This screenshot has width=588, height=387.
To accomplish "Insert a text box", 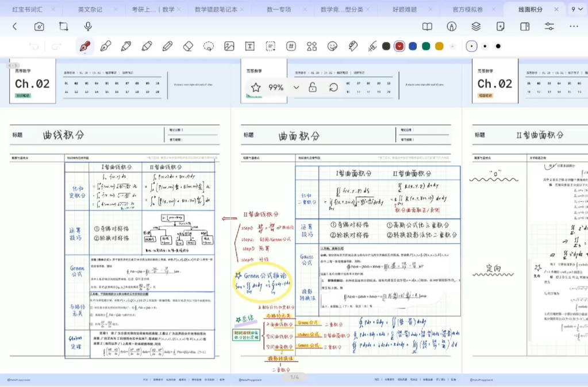I will click(250, 46).
